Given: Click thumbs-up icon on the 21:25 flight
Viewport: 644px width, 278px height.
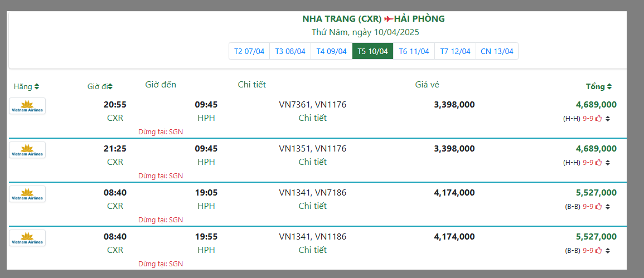Looking at the screenshot, I should [x=599, y=162].
